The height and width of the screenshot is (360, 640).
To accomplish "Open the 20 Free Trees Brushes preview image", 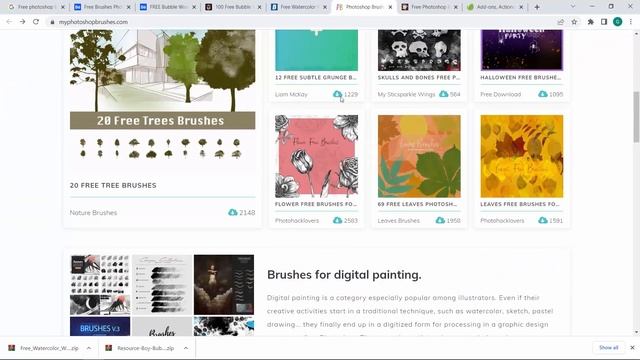I will click(x=162, y=100).
